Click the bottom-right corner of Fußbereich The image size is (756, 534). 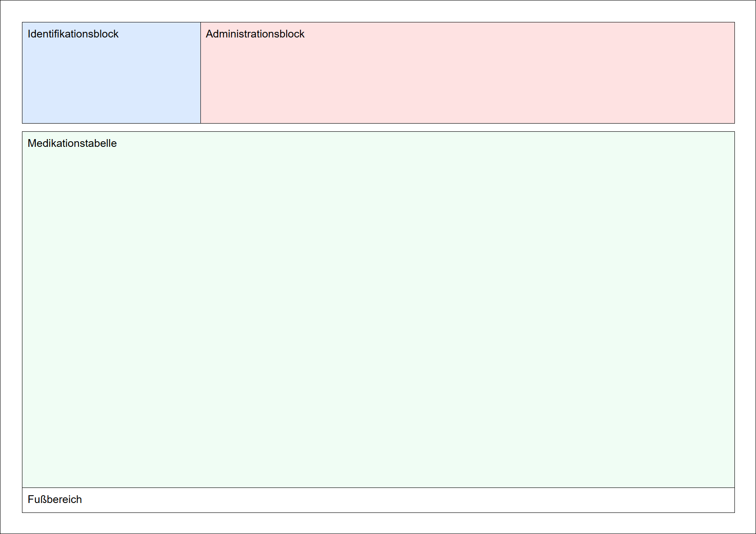coord(734,512)
